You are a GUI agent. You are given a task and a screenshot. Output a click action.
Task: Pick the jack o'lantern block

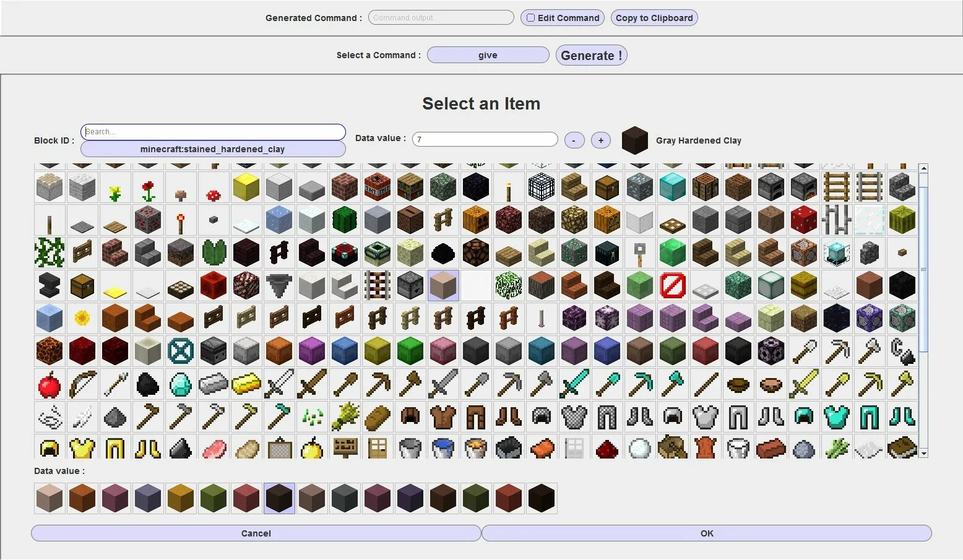[607, 220]
